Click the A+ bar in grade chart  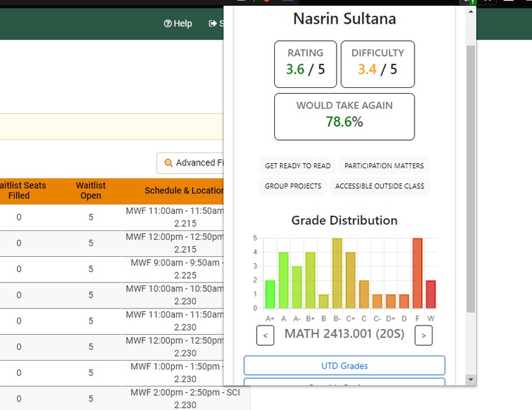pos(270,294)
